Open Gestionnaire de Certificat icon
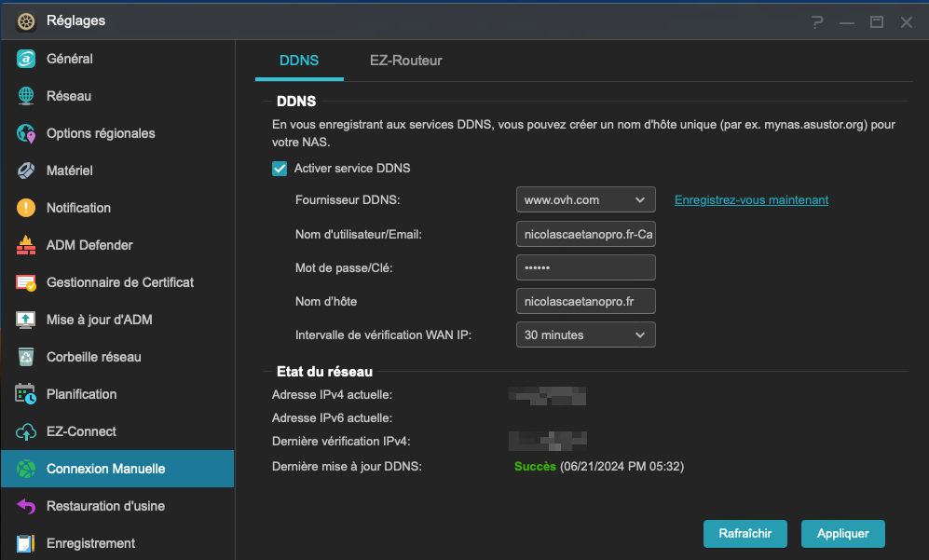This screenshot has width=929, height=560. pos(27,282)
